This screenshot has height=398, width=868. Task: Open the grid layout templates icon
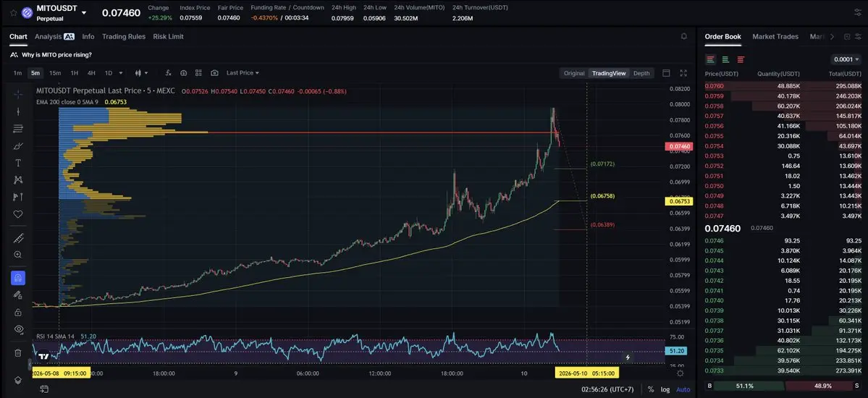tap(199, 73)
